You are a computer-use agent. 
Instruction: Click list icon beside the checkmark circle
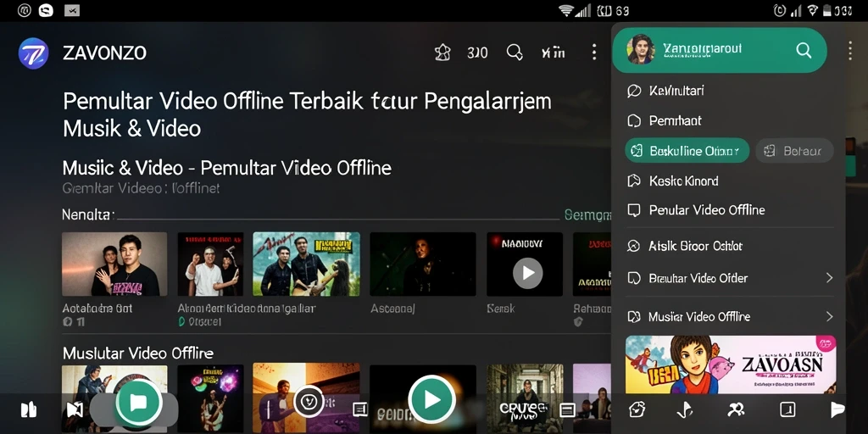359,409
